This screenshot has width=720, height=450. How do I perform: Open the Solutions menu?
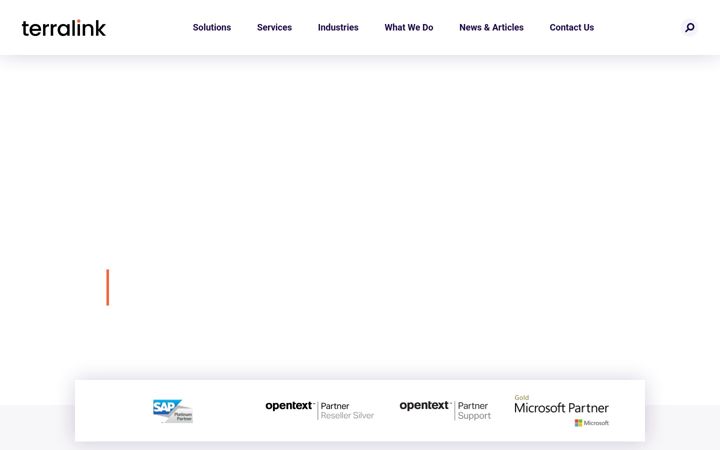(212, 28)
